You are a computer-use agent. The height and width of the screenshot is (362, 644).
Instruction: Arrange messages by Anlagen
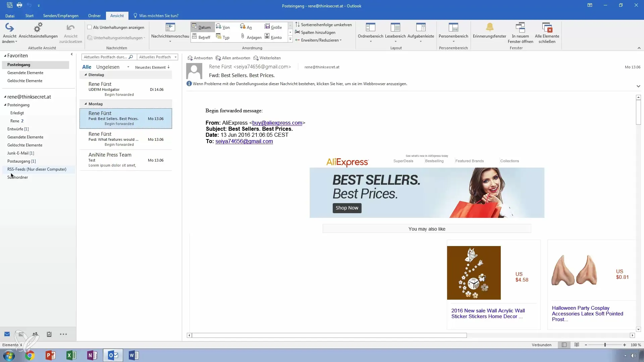click(x=251, y=37)
